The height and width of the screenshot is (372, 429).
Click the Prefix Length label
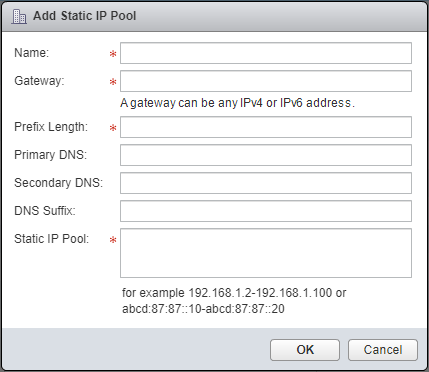(x=51, y=127)
